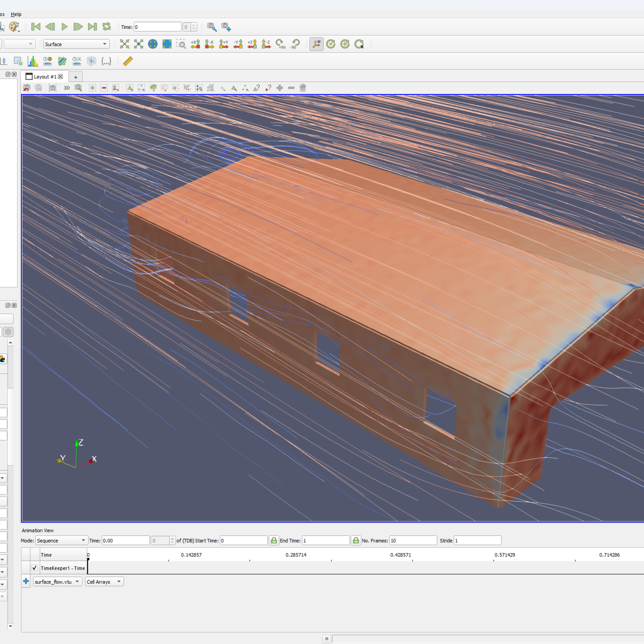The height and width of the screenshot is (644, 644).
Task: Open the Help menu
Action: pyautogui.click(x=16, y=14)
